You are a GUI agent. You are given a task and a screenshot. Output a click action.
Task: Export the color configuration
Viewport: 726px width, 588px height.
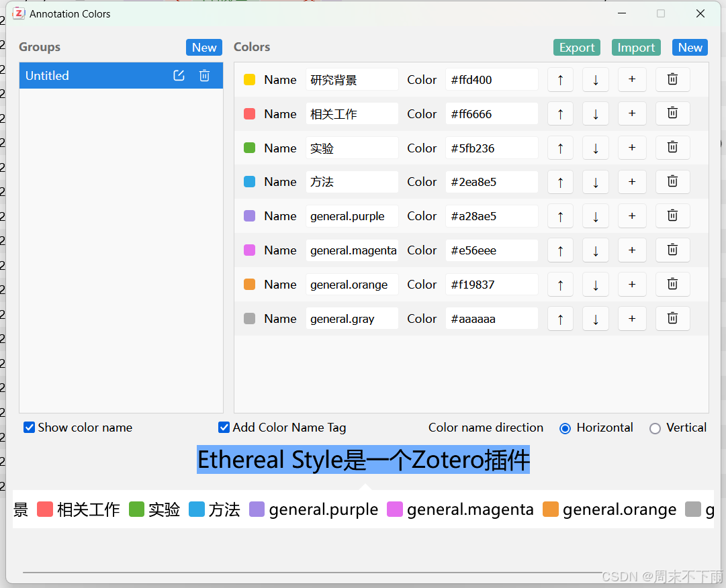click(577, 47)
